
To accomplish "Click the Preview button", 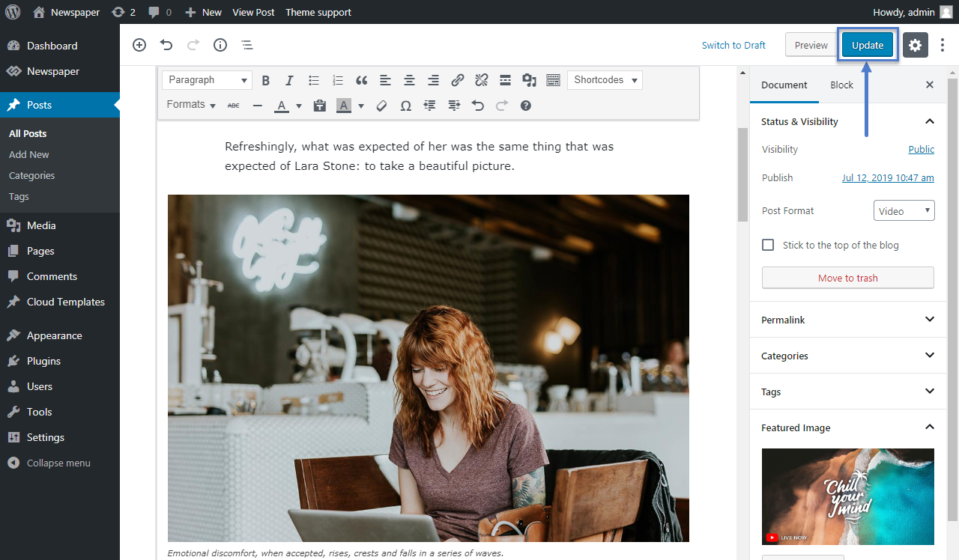I will [x=811, y=45].
